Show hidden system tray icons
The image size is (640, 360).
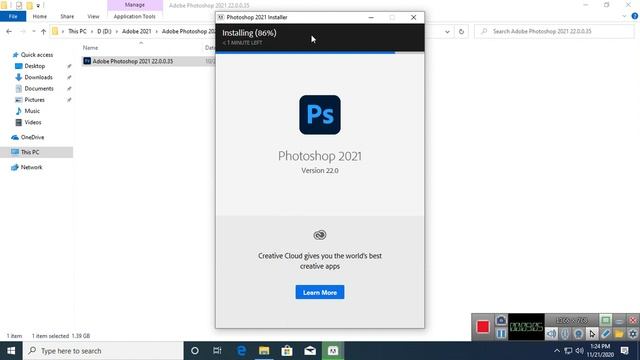pyautogui.click(x=556, y=351)
